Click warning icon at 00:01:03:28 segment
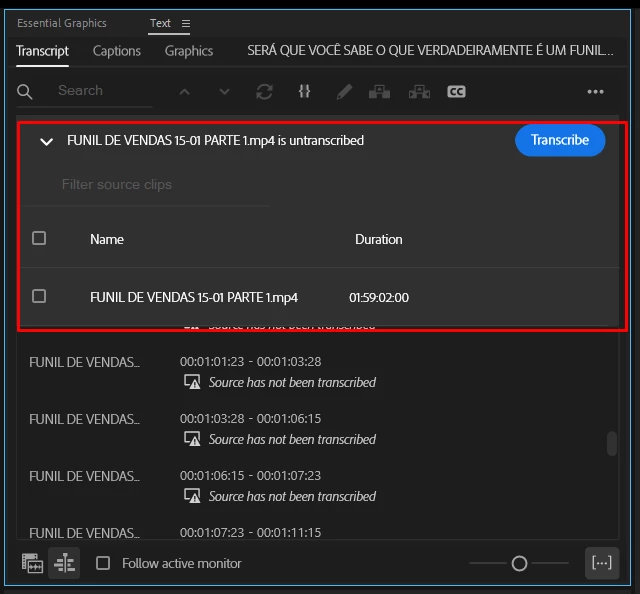 [x=192, y=439]
